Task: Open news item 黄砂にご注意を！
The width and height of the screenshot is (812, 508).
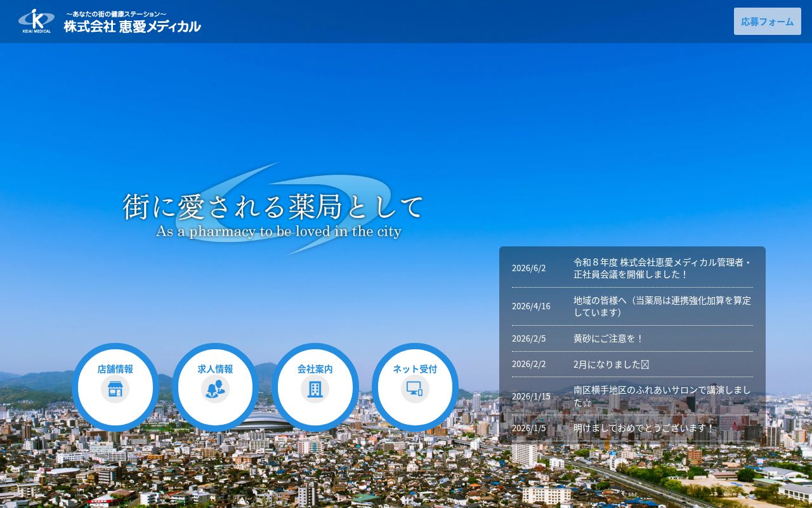Action: point(609,338)
